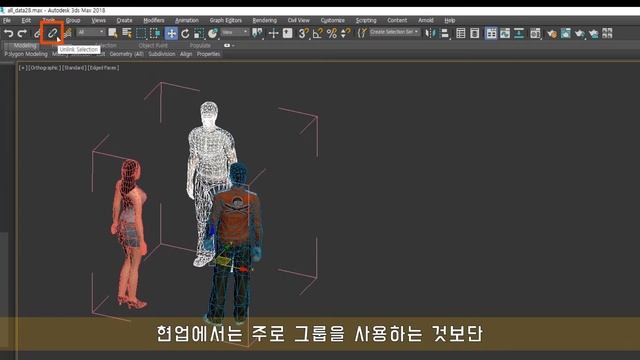Select the Bind to Space Warp tool
This screenshot has width=640, height=360.
68,33
